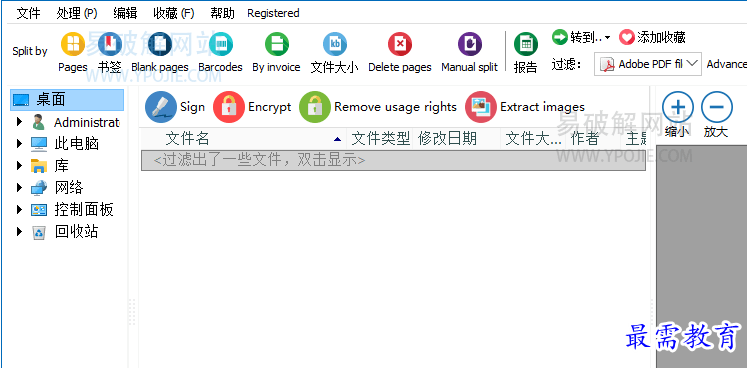
Task: Click the Advanced filter button
Action: (727, 64)
